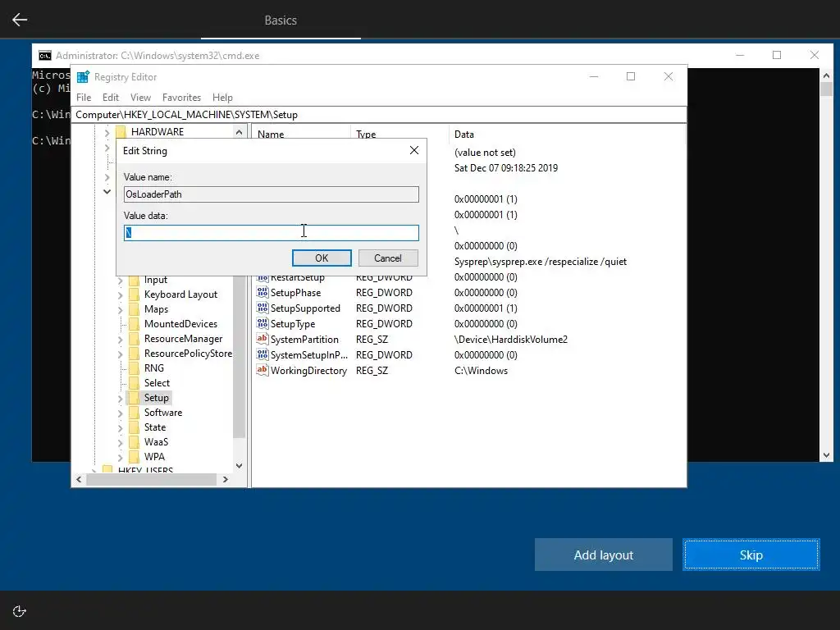
Task: Click the string icon next to WorkingDirectory
Action: point(262,370)
